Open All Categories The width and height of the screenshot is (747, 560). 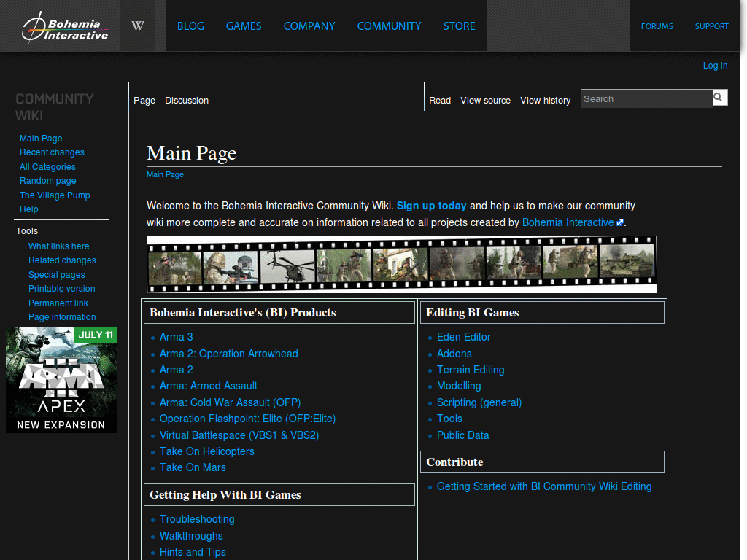(x=47, y=167)
